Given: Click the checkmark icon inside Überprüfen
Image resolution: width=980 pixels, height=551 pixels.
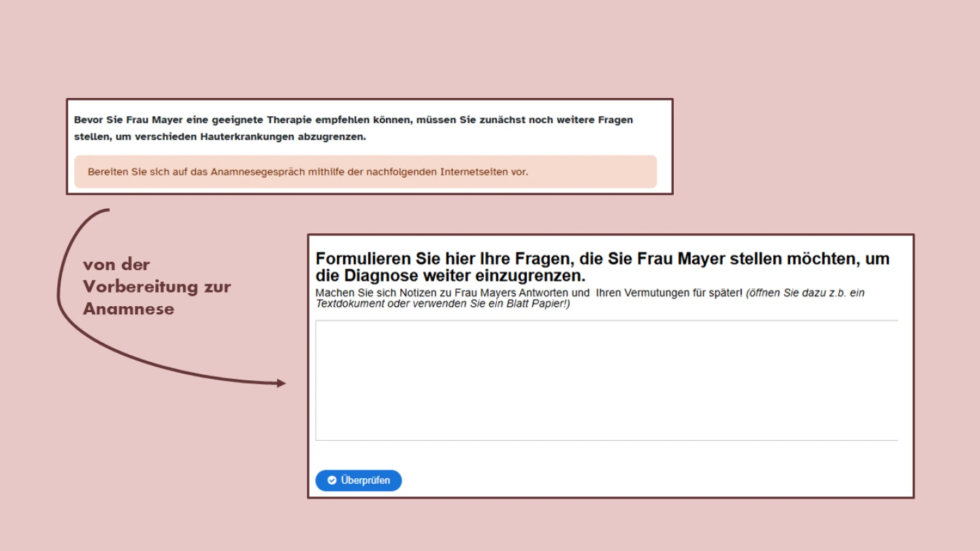Looking at the screenshot, I should coord(332,480).
